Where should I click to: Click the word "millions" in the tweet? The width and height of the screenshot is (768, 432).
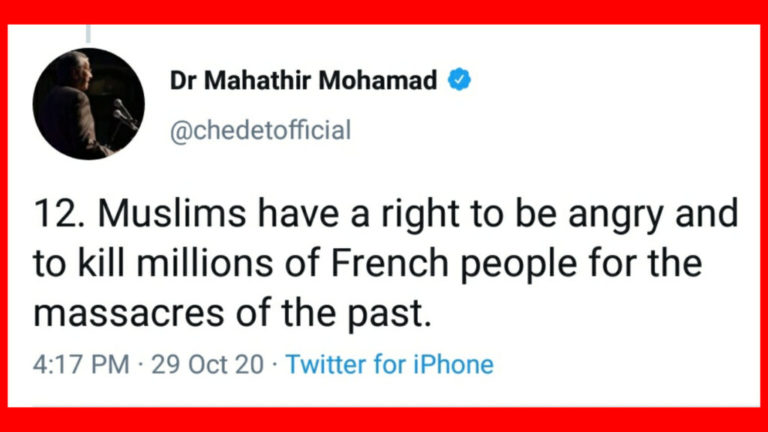click(205, 264)
